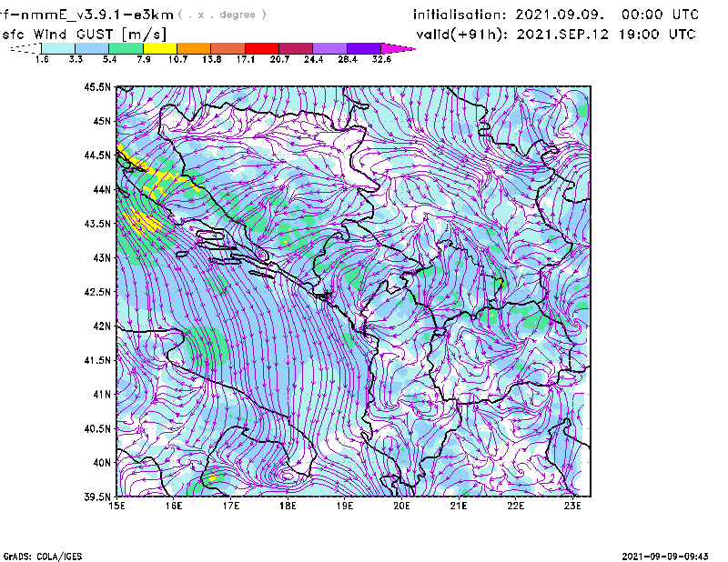Click the '42.5N' latitude label
The width and height of the screenshot is (728, 562).
(x=97, y=292)
